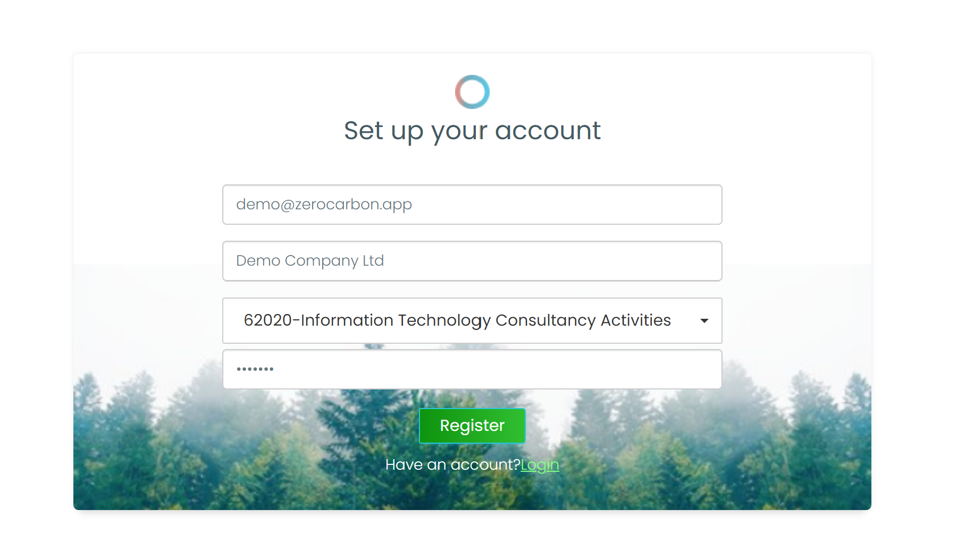This screenshot has height=560, width=957.
Task: Click the circular ZeroCarbon logo ring
Action: pyautogui.click(x=472, y=92)
